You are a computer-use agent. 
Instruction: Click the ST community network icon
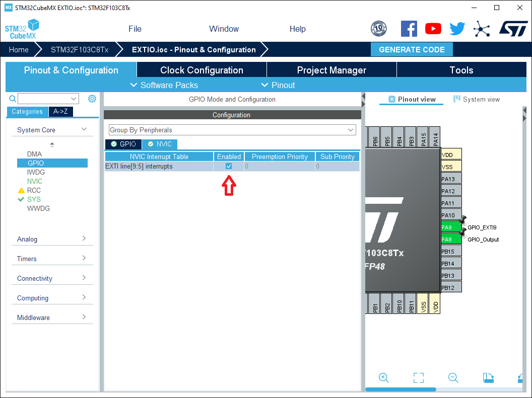482,29
